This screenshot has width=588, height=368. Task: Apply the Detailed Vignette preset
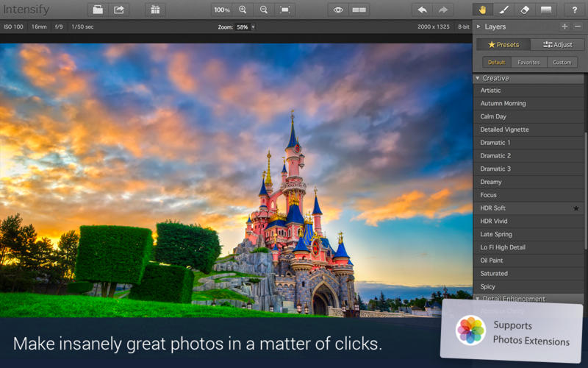pyautogui.click(x=528, y=130)
